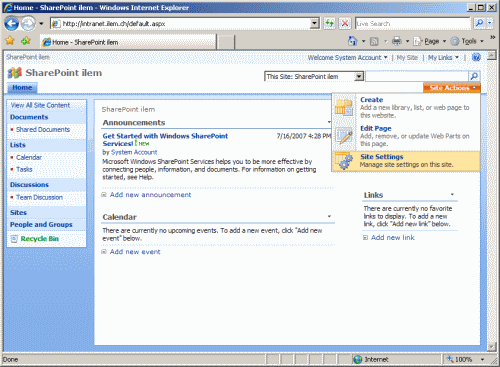The width and height of the screenshot is (500, 367).
Task: Open the Recycle Bin
Action: pos(40,239)
